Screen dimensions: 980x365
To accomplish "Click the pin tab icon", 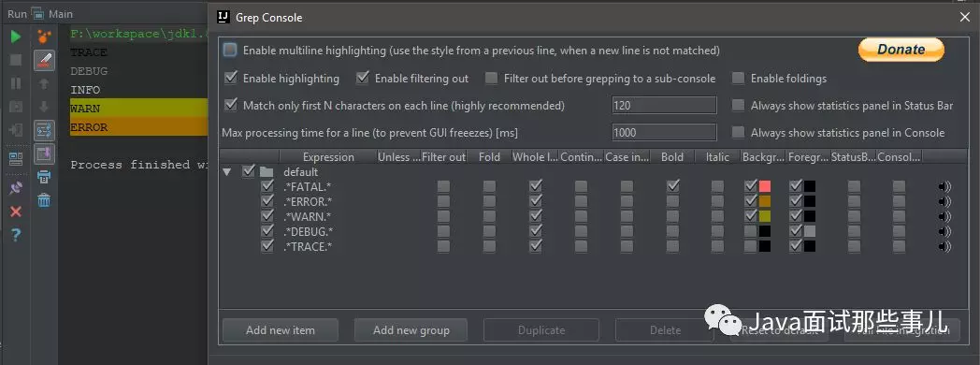I will coord(16,189).
